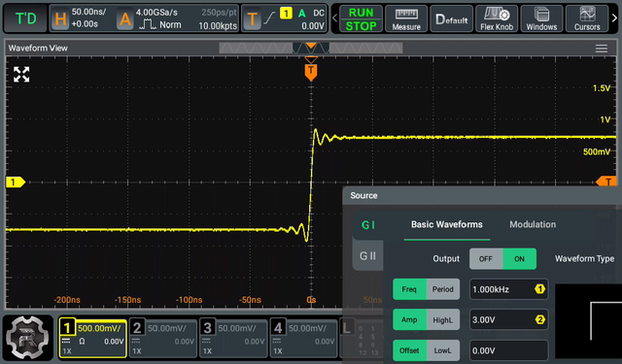Select the Amp option
Screen dimensions: 622x364
pyautogui.click(x=409, y=319)
